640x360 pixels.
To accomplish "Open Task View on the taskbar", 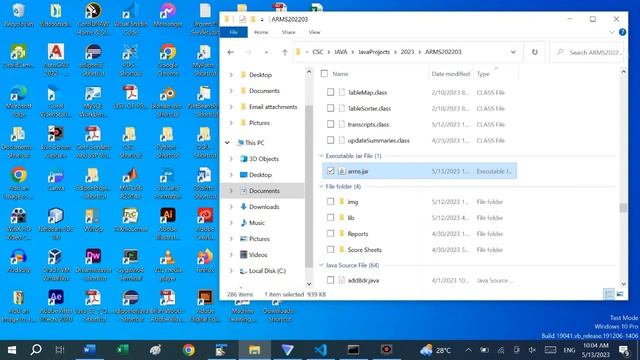I will point(60,350).
